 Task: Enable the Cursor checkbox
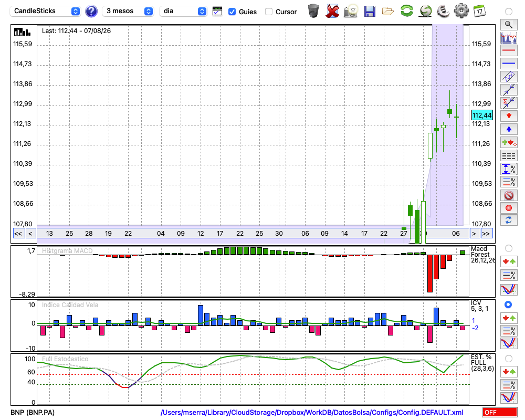pos(268,12)
